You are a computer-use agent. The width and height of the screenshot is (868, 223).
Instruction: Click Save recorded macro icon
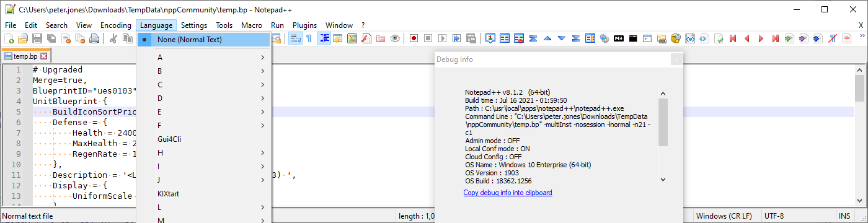471,38
